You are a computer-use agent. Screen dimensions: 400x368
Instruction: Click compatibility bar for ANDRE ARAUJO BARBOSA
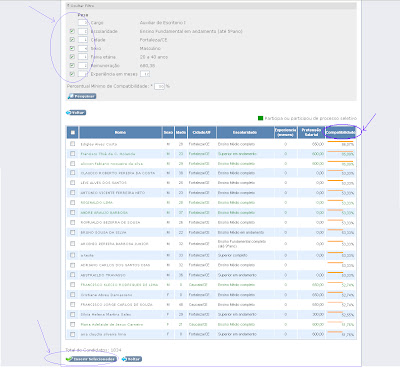(335, 210)
